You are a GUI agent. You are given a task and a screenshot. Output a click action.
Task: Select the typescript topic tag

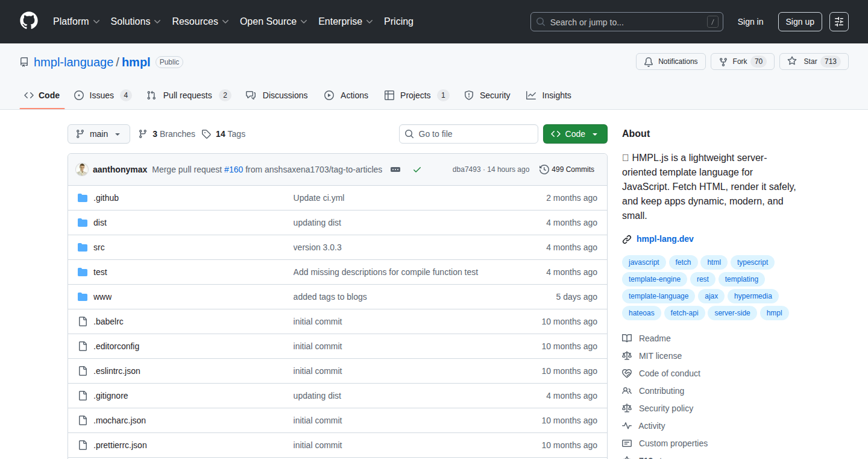click(752, 262)
